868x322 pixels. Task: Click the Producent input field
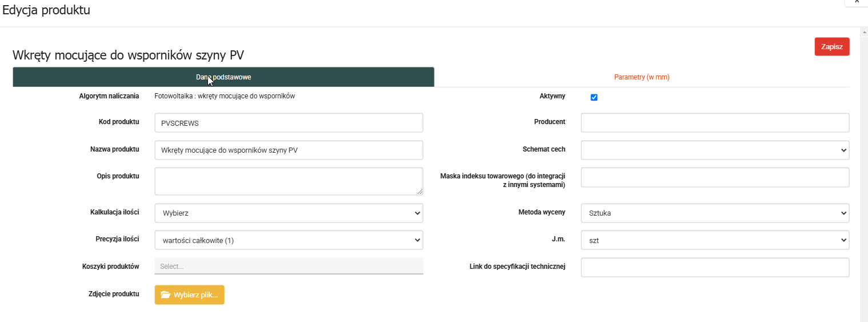[715, 123]
